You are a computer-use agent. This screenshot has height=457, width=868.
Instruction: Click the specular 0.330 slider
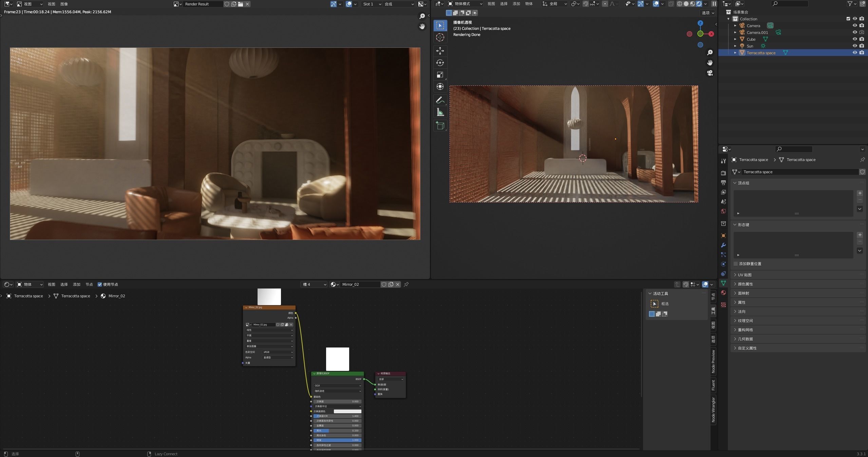coord(338,431)
